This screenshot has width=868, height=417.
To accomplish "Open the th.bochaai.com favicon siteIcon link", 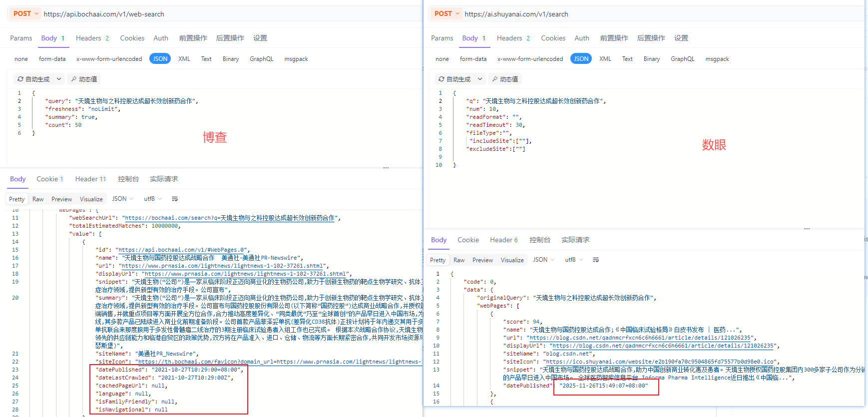I will pyautogui.click(x=280, y=362).
